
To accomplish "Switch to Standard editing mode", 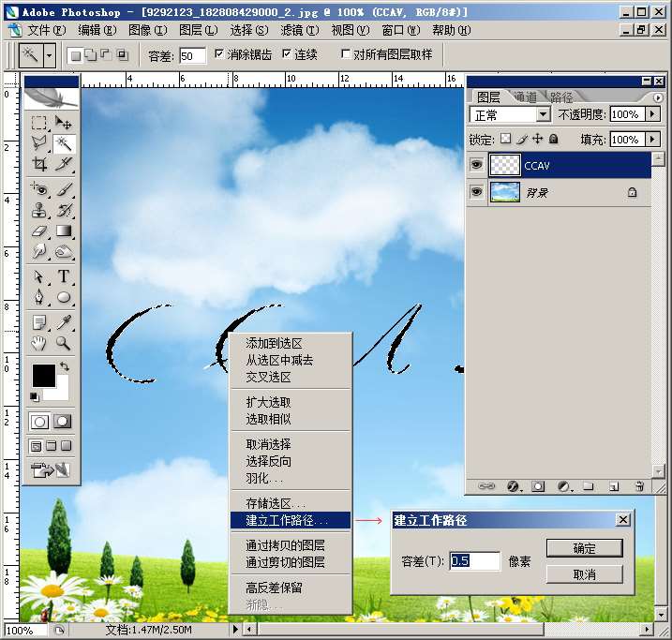I will pyautogui.click(x=39, y=422).
